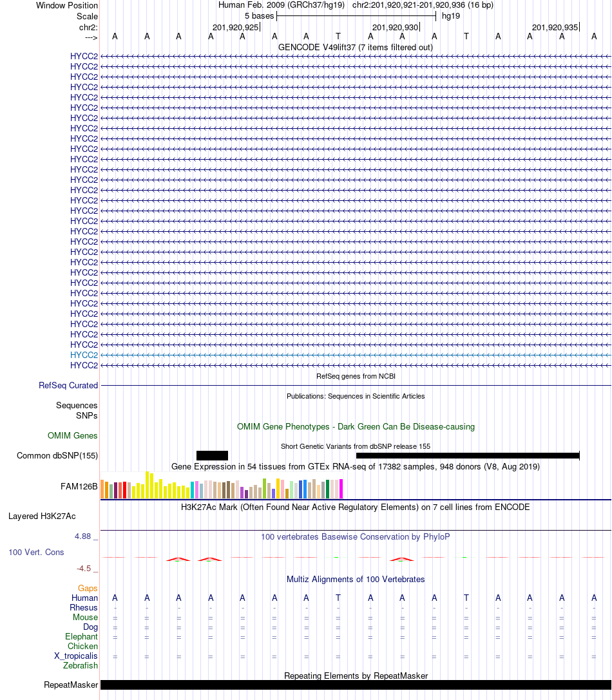Click the 100 Vert. Cons track label

click(36, 553)
